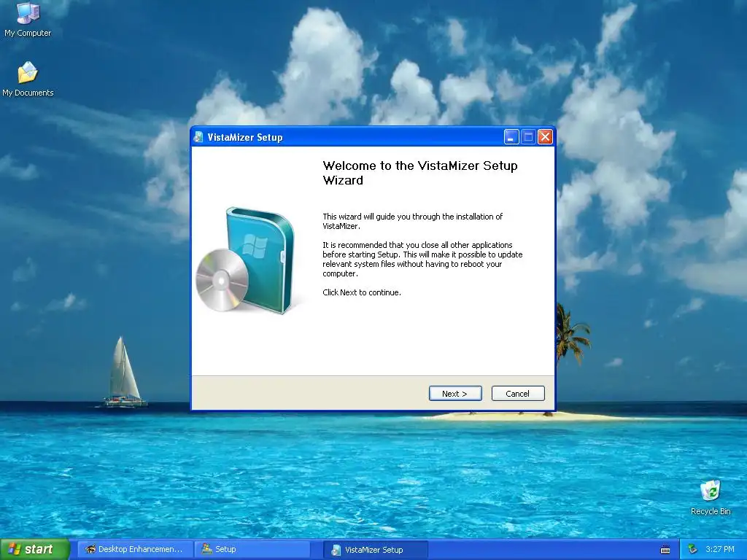The height and width of the screenshot is (560, 747).
Task: Minimize the VistaMizer Setup window
Action: (511, 137)
